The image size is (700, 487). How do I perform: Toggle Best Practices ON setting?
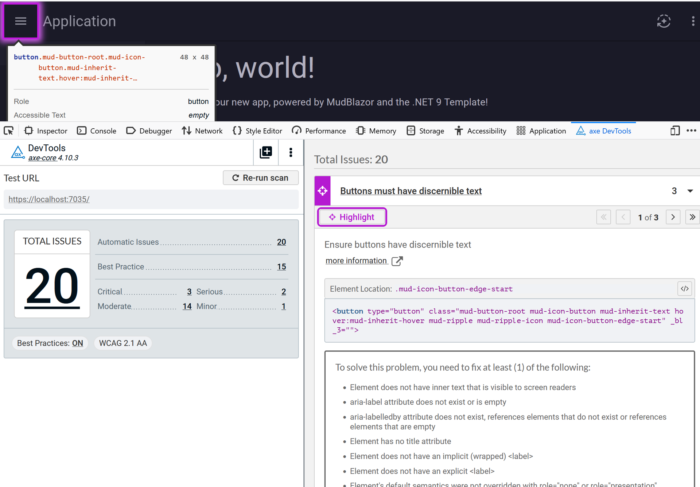tap(50, 343)
